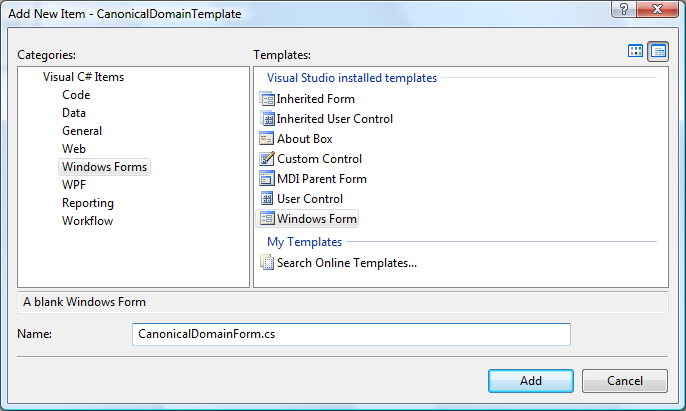Choose the Inherited User Control icon
686x411 pixels.
267,119
